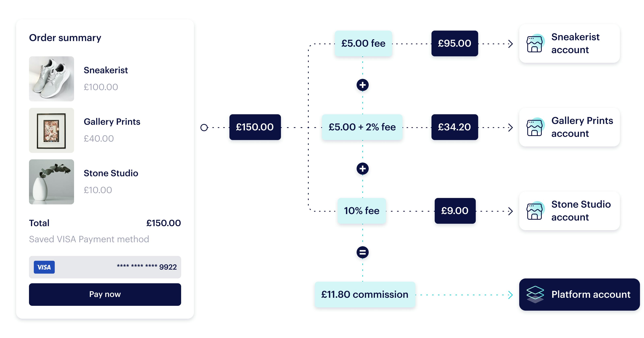Click the Sneakerist account storefront icon

click(x=535, y=43)
